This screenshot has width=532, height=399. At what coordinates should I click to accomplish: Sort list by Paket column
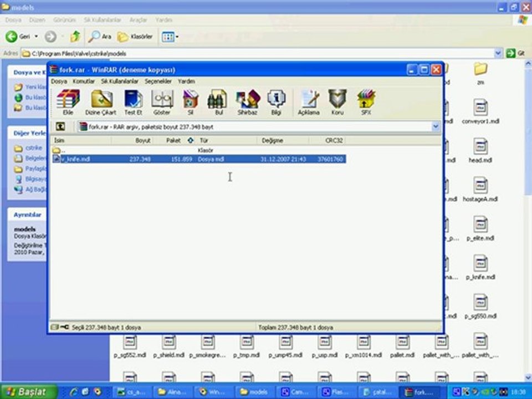coord(175,140)
